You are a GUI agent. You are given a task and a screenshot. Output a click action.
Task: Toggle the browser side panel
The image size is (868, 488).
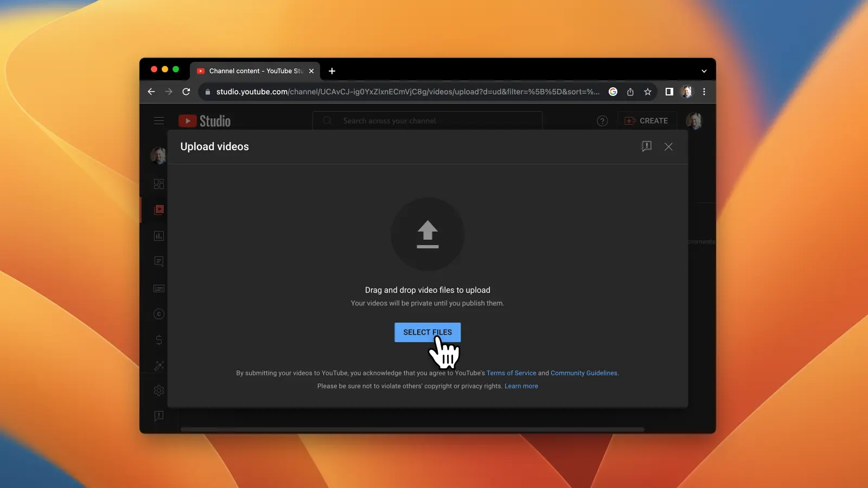tap(669, 92)
